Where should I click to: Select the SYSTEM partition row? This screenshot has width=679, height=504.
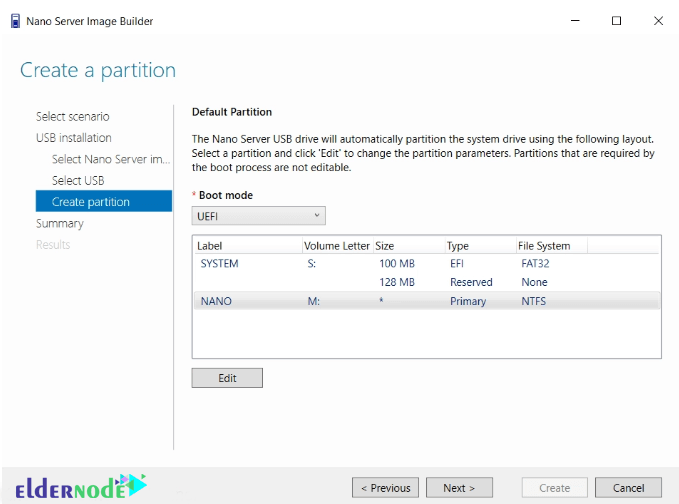(427, 263)
